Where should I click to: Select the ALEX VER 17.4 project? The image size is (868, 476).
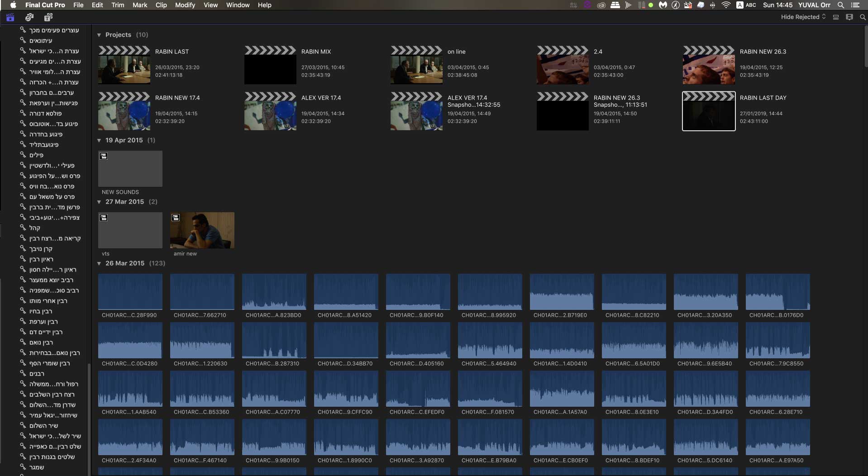[x=270, y=111]
